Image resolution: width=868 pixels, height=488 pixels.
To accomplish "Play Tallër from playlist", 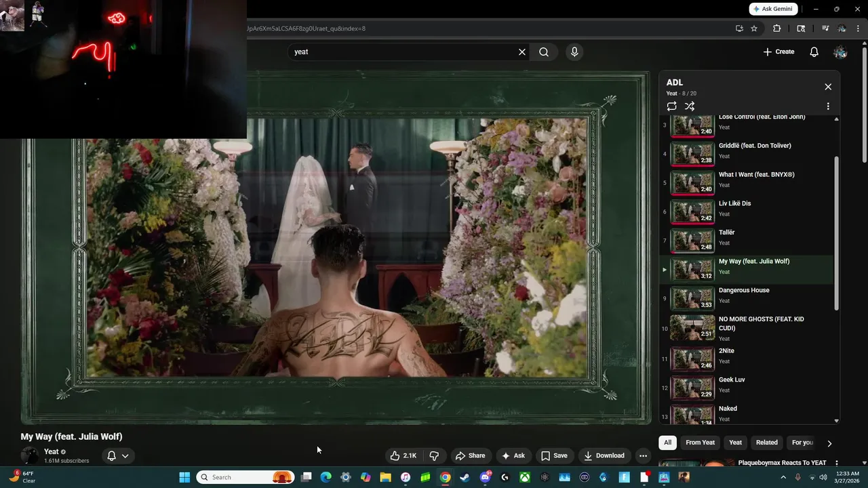I will [747, 241].
